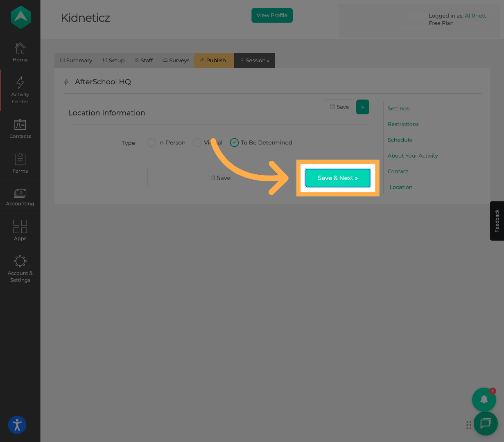Open the Home sidebar icon

tap(20, 52)
